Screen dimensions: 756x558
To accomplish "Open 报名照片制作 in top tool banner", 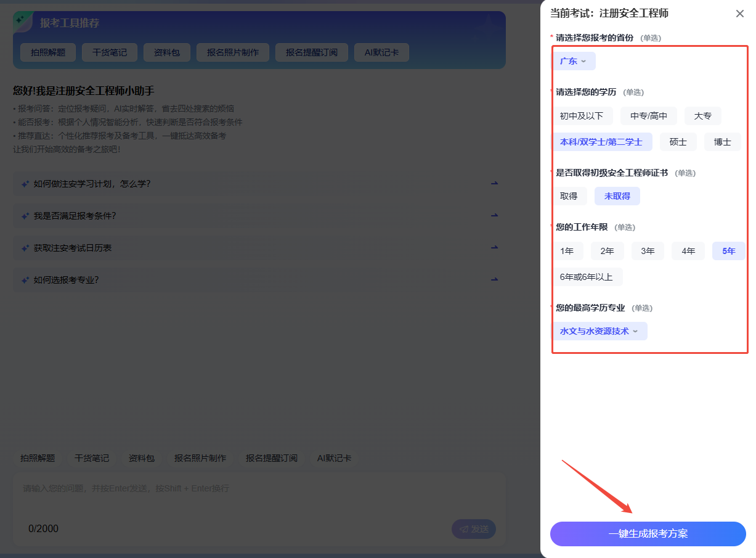I will [x=232, y=52].
